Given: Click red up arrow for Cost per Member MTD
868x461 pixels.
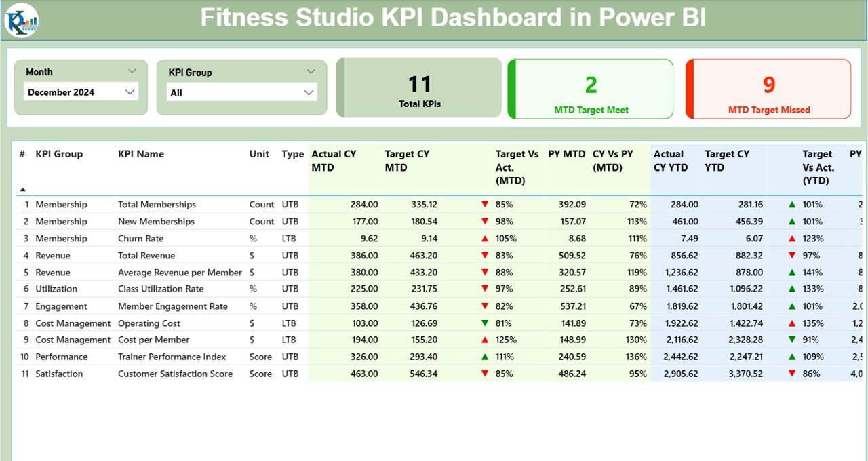Looking at the screenshot, I should click(x=485, y=340).
